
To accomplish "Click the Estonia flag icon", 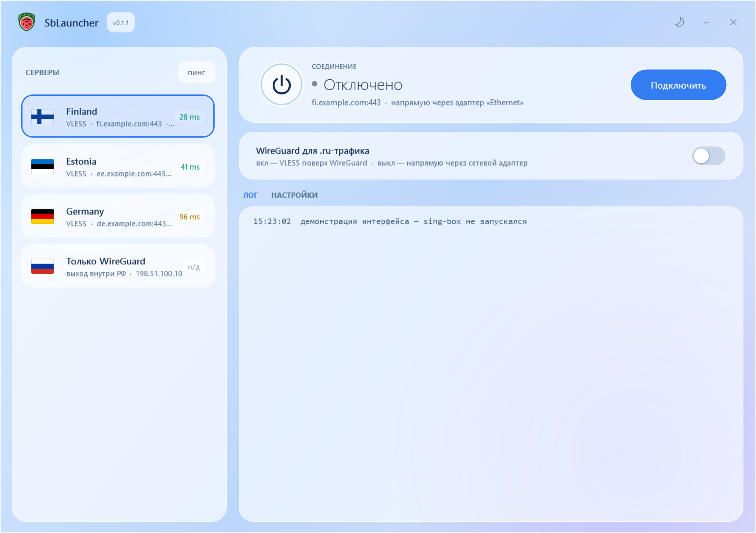I will click(x=42, y=166).
